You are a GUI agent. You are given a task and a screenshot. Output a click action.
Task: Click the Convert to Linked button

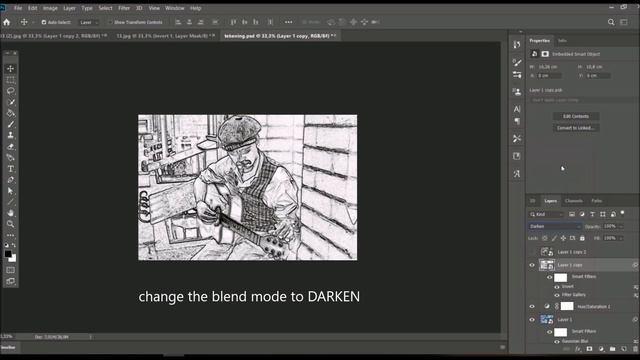(576, 128)
